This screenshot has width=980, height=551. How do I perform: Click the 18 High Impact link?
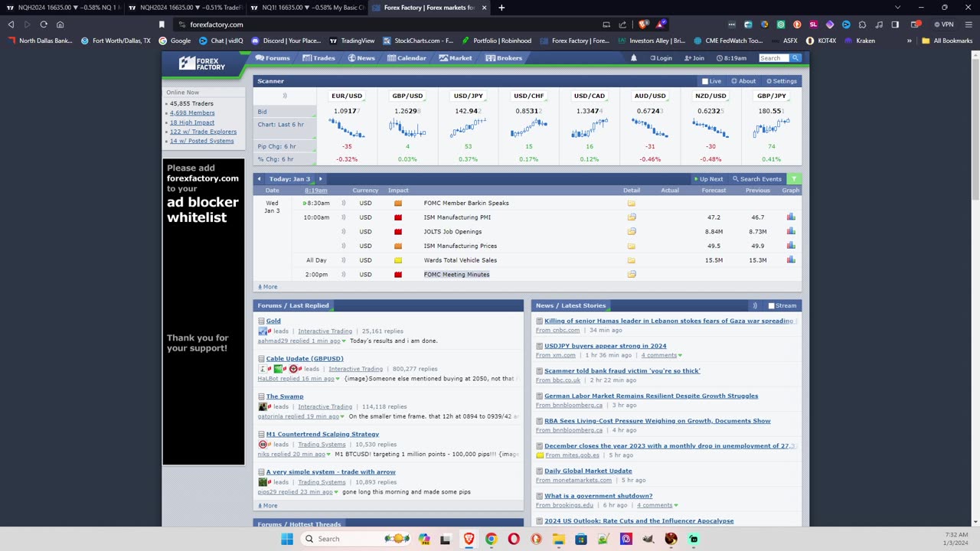click(x=192, y=122)
